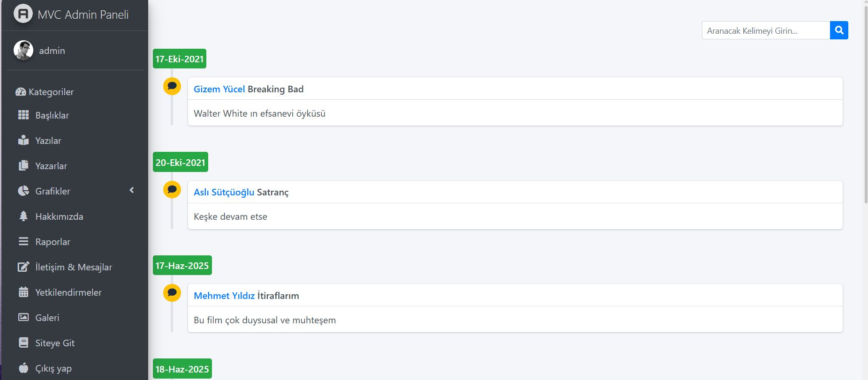Expand the Grafikler chevron arrow
The width and height of the screenshot is (868, 380).
coord(132,190)
